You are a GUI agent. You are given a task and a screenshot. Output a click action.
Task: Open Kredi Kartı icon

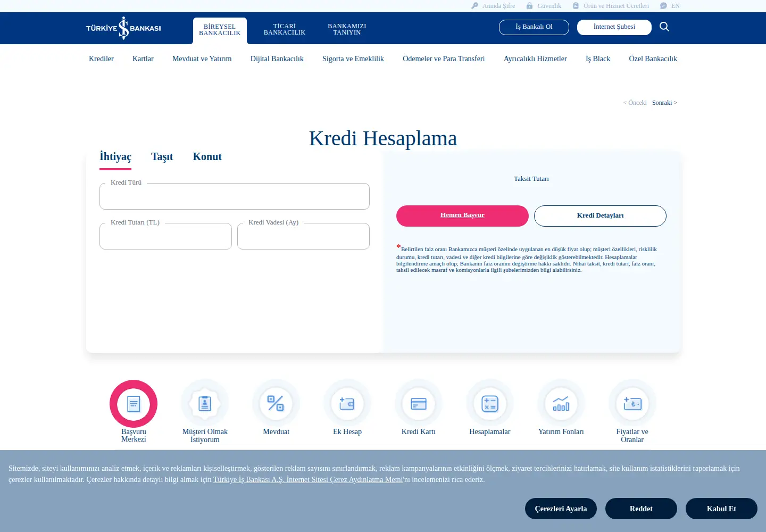point(419,404)
